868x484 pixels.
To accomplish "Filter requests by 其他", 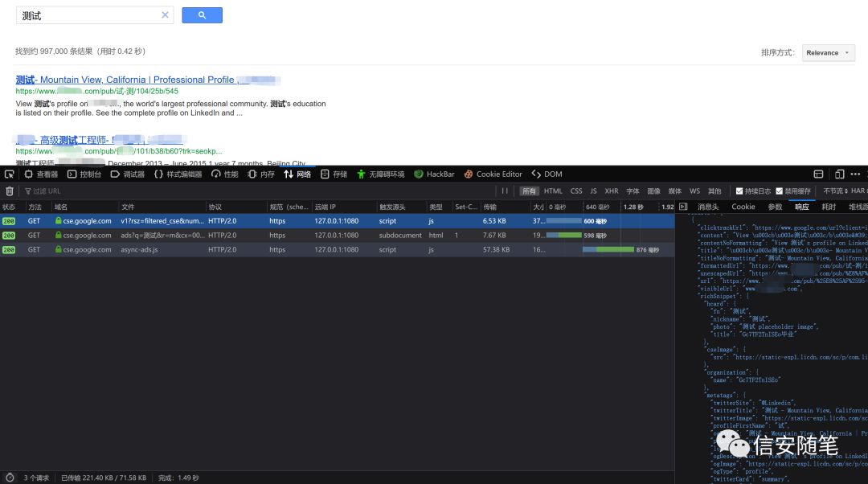I will 714,191.
